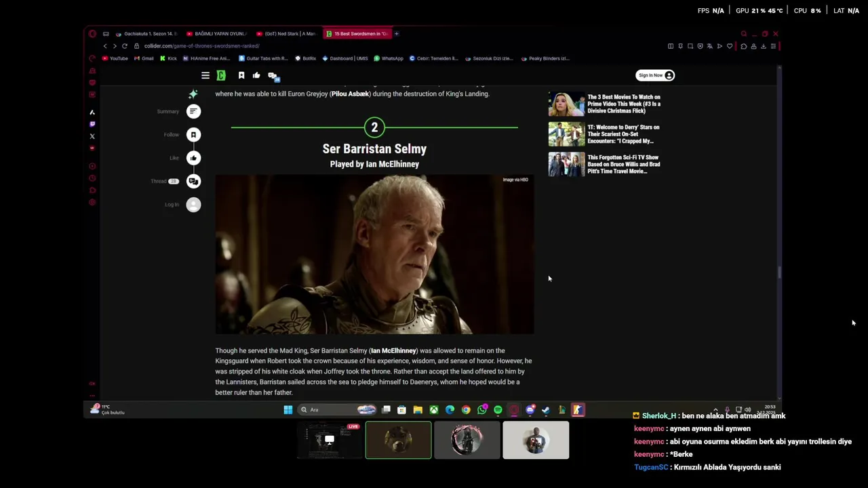
Task: Click the Log In avatar circle
Action: (x=193, y=205)
